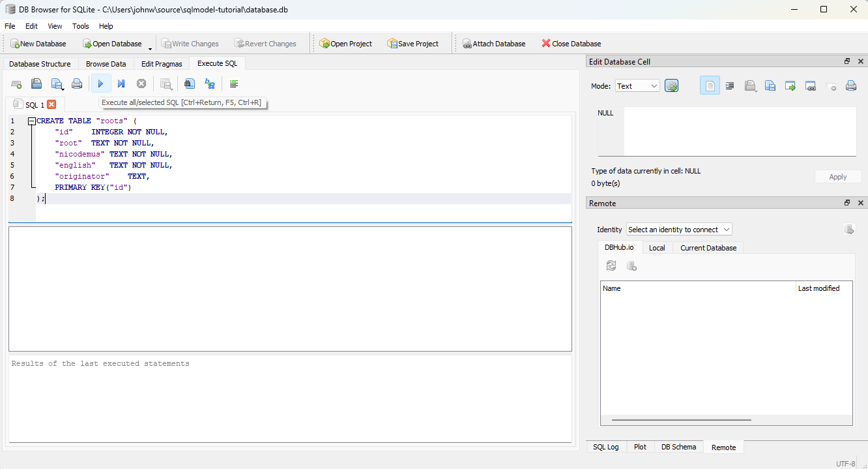
Task: Close the SQL 1 editor tab
Action: click(x=51, y=104)
